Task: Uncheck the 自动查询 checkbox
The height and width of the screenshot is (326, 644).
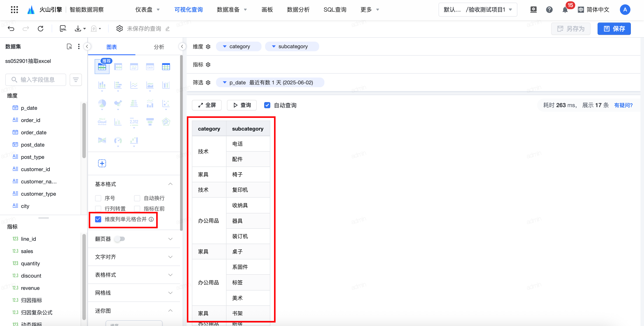Action: (267, 105)
